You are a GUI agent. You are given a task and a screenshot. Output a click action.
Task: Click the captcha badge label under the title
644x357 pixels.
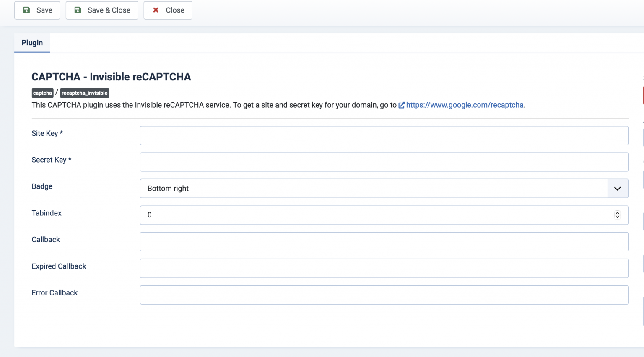tap(42, 93)
